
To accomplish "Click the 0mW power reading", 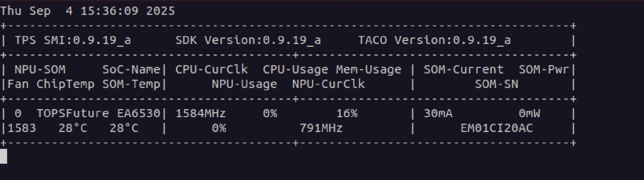I will point(529,113).
